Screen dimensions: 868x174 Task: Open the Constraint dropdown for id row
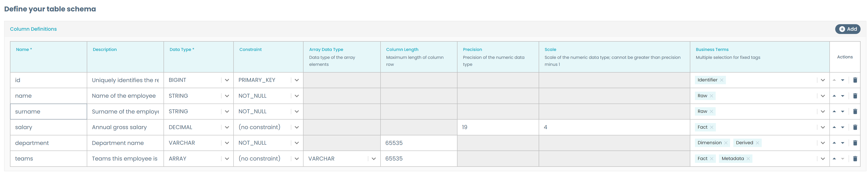click(x=296, y=80)
